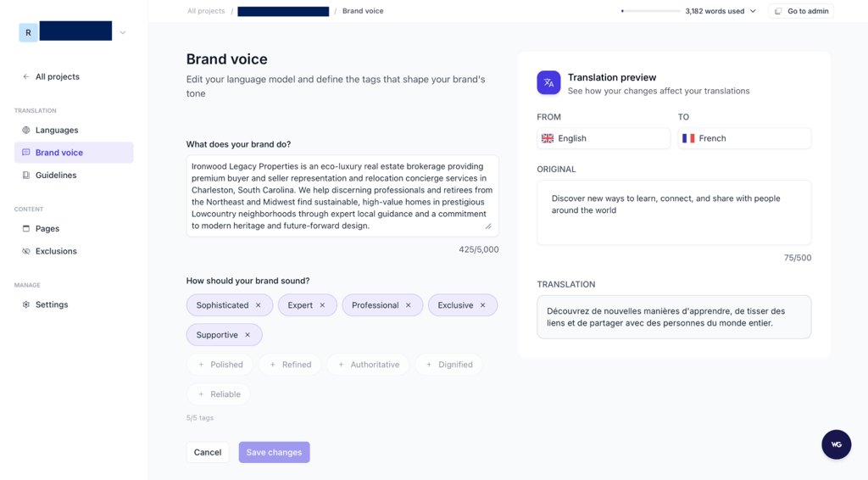Remove the Supportive tag via its X
The height and width of the screenshot is (480, 868).
(248, 335)
